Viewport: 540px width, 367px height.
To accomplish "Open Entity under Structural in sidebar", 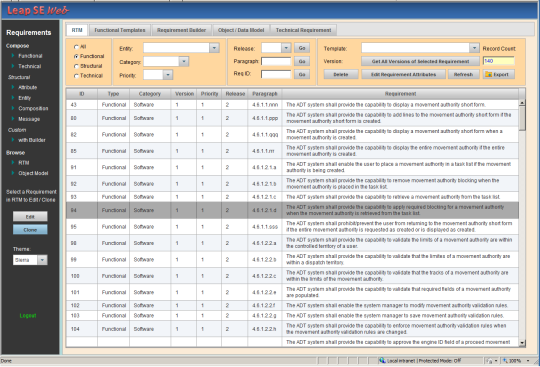I will pyautogui.click(x=24, y=98).
